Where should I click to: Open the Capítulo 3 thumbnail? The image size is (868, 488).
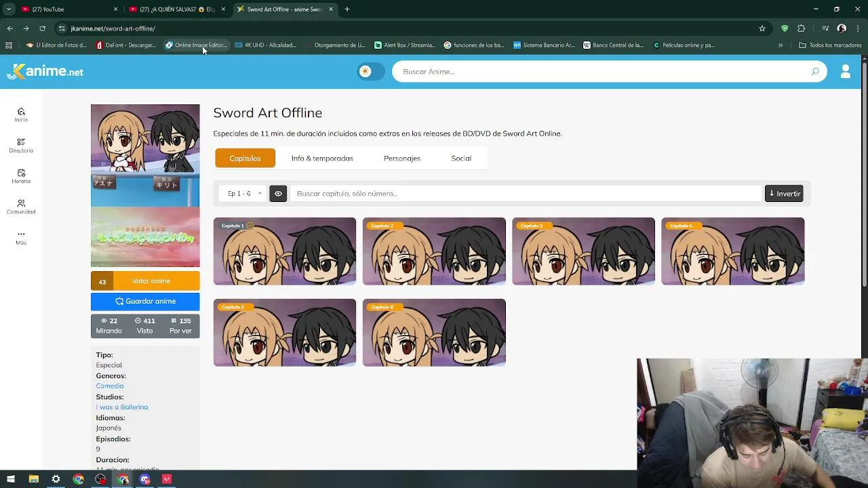click(x=583, y=251)
